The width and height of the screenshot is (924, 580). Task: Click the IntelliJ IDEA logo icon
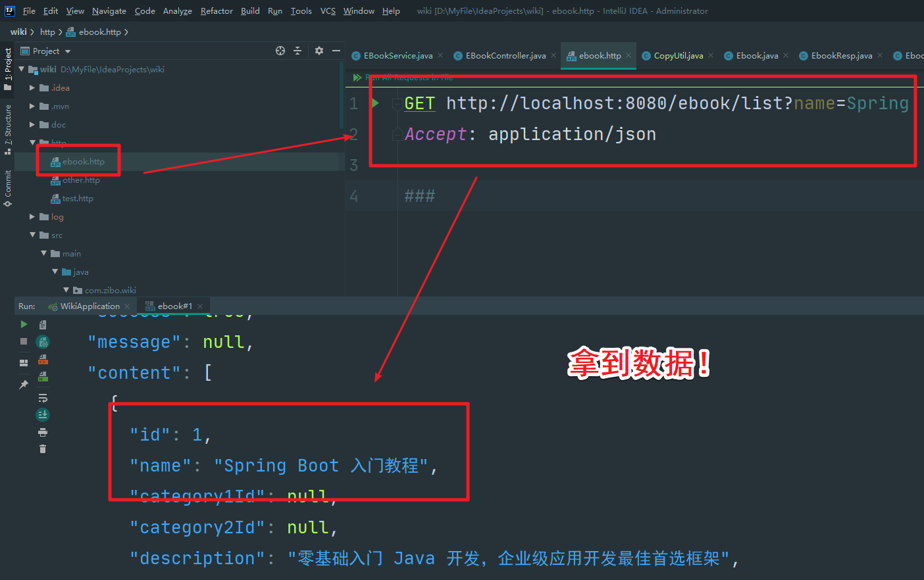9,11
